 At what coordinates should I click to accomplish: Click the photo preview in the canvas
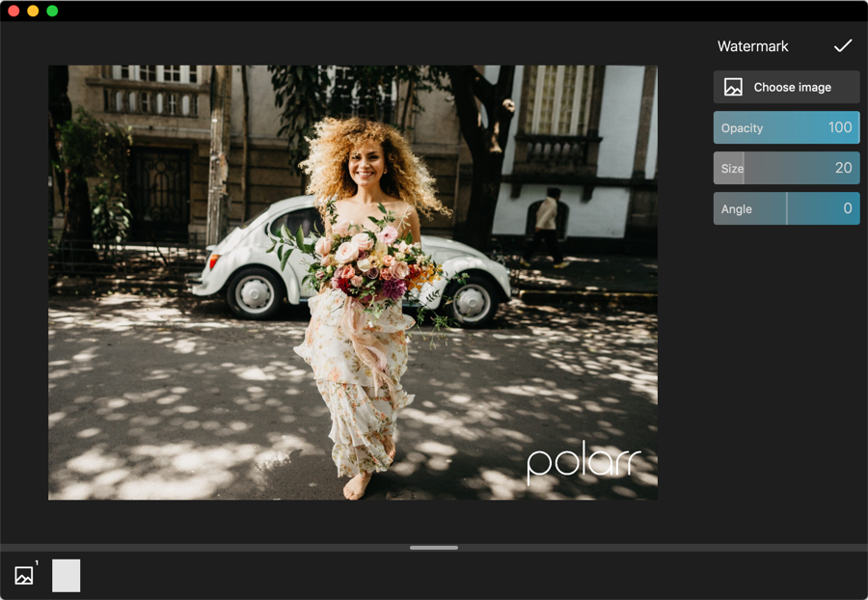352,280
